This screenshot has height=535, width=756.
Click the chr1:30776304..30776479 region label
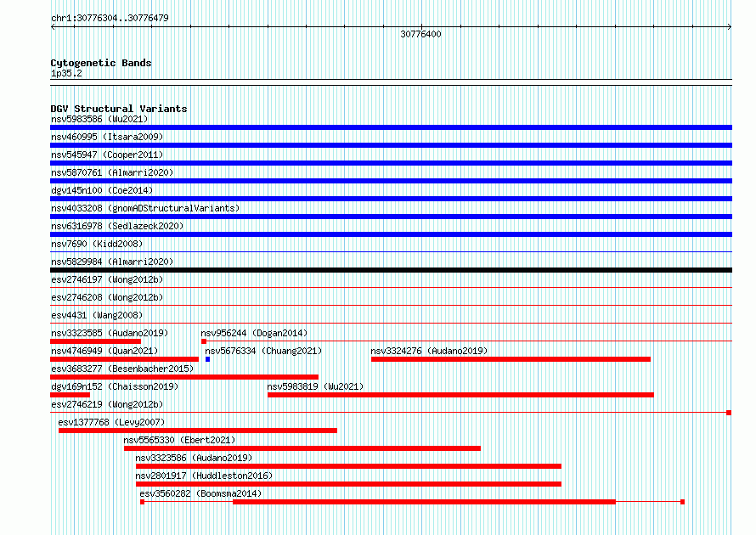point(110,19)
